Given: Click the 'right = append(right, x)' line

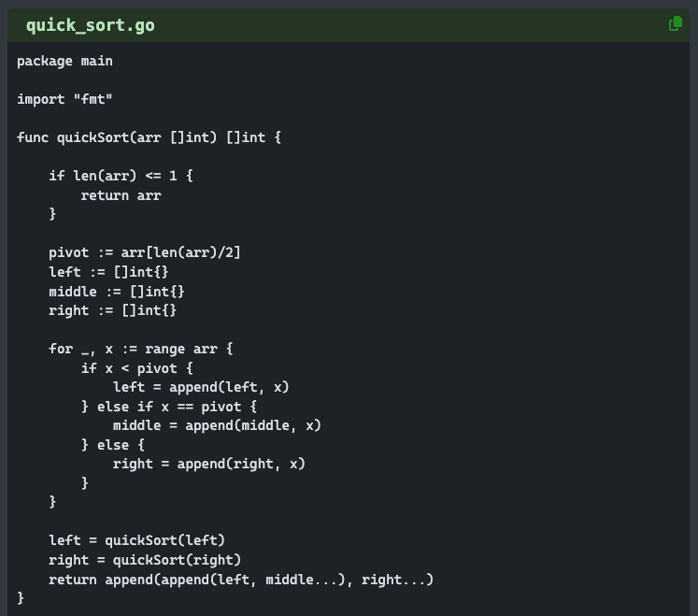Looking at the screenshot, I should (208, 464).
